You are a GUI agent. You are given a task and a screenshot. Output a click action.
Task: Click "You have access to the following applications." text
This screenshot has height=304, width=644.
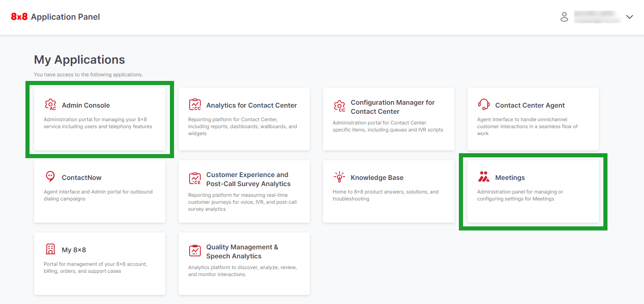[88, 74]
